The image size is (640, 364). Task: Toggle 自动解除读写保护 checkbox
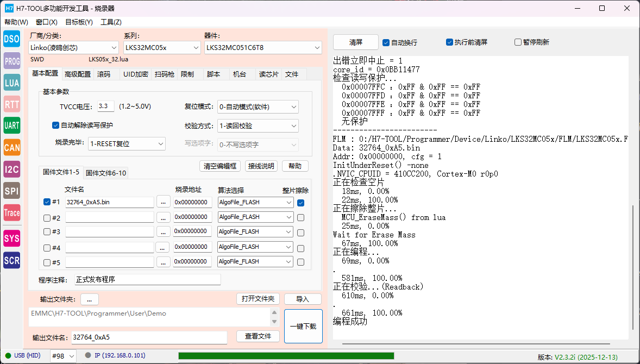click(55, 125)
